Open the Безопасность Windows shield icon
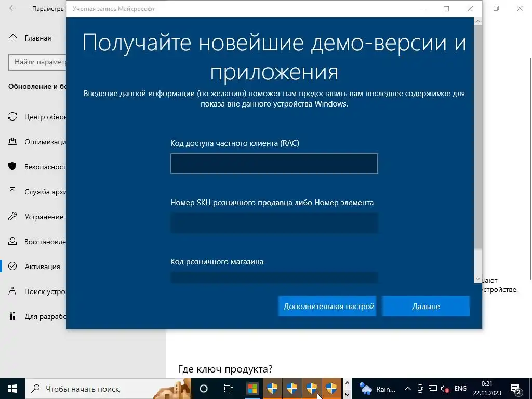The width and height of the screenshot is (532, 399). pos(12,166)
